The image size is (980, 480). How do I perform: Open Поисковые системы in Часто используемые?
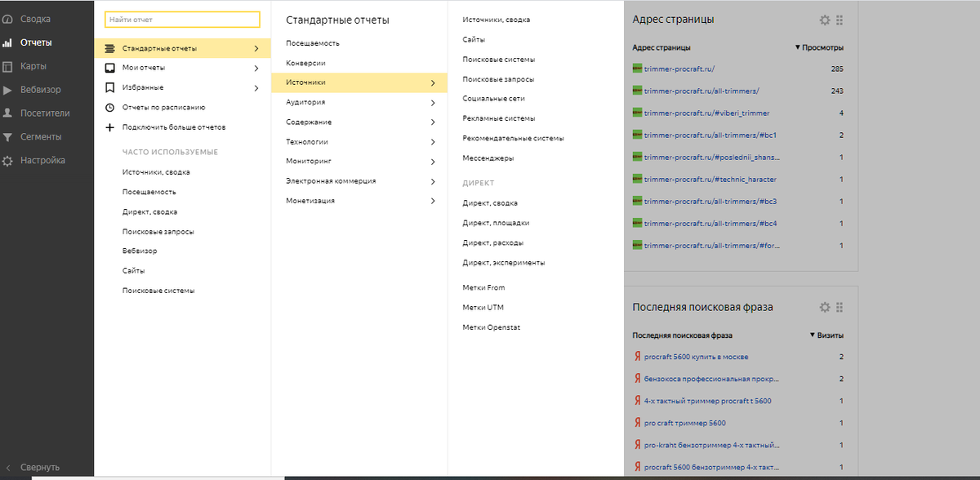[x=158, y=291]
